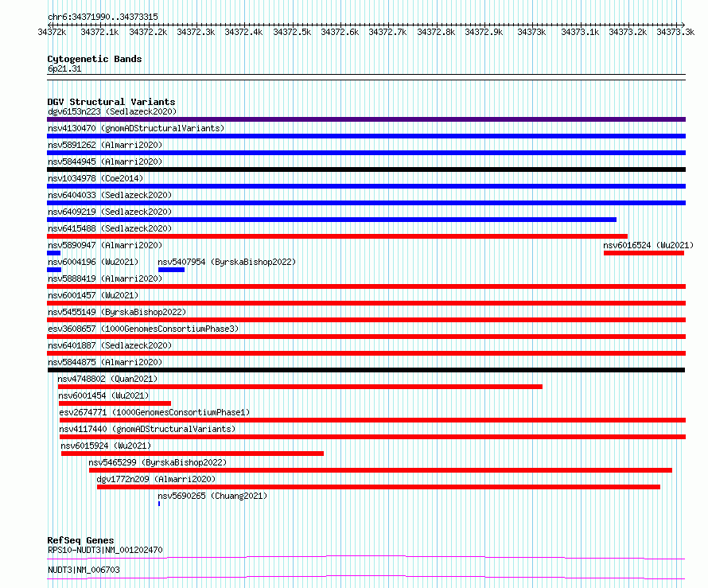Open RPS10-NUDT3|NM_001202470 gene label
Screen dimensions: 708x588
click(105, 550)
